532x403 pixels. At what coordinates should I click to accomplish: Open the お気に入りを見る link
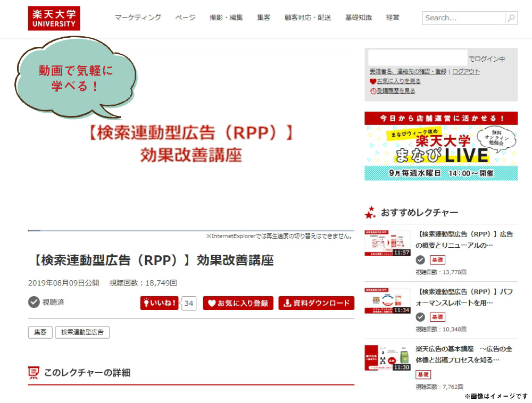tap(398, 81)
